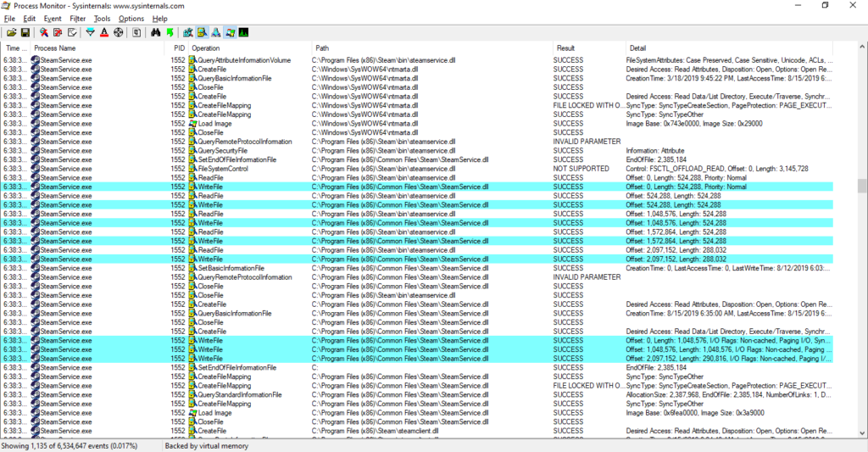Select 'Control: FSCTL_OFFLOAD_READ' row's FileSystemControl text
The width and height of the screenshot is (868, 452).
pos(223,169)
